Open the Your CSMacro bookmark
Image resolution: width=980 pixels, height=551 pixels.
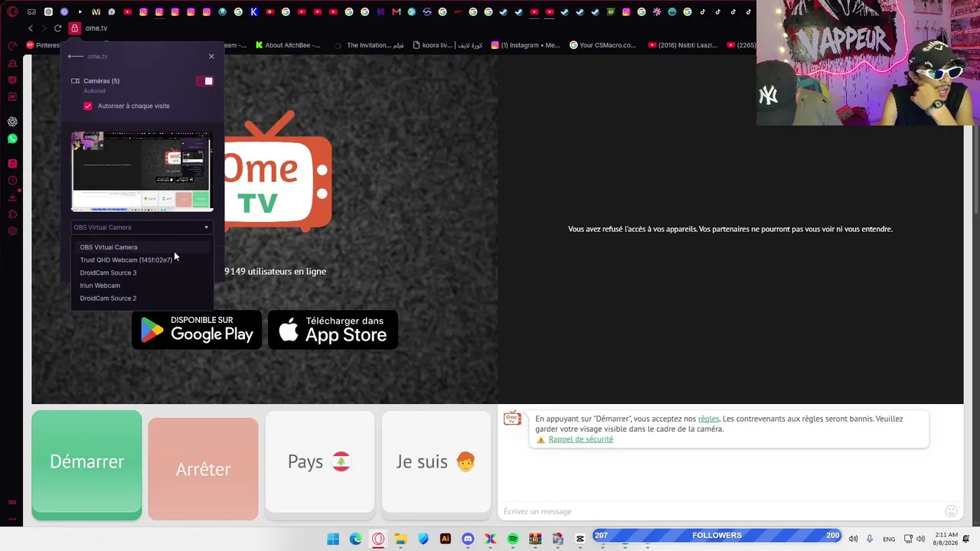[603, 45]
